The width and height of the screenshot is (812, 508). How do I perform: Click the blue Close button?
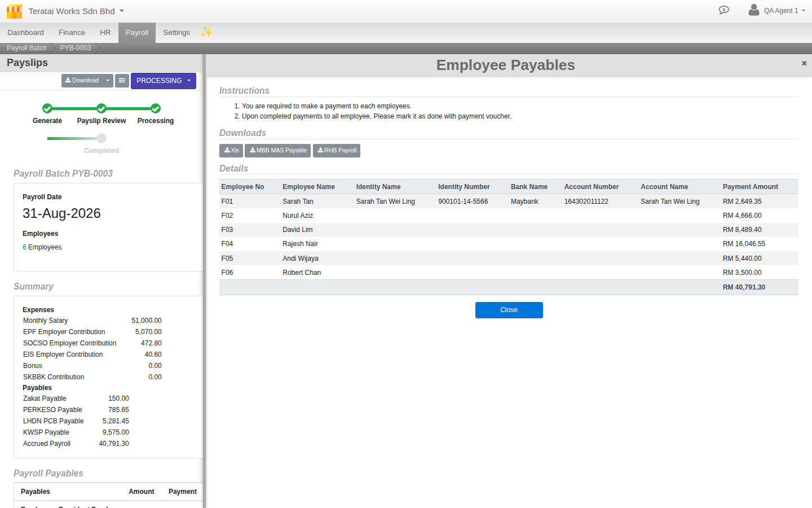point(509,310)
